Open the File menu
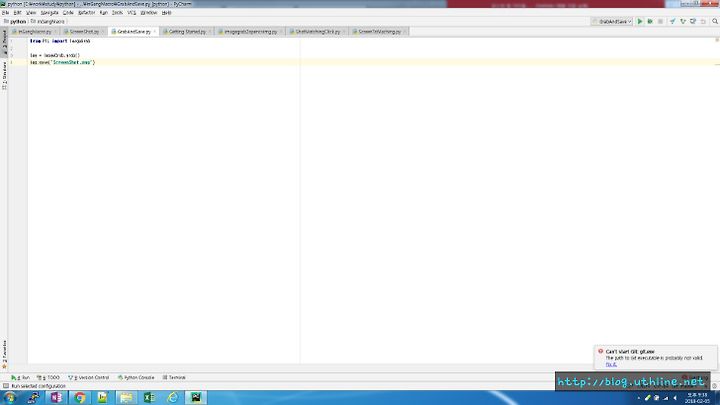The width and height of the screenshot is (720, 405). (x=6, y=13)
